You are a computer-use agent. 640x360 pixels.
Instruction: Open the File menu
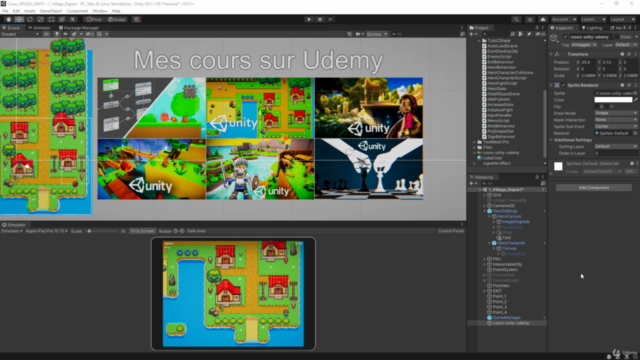[x=5, y=11]
